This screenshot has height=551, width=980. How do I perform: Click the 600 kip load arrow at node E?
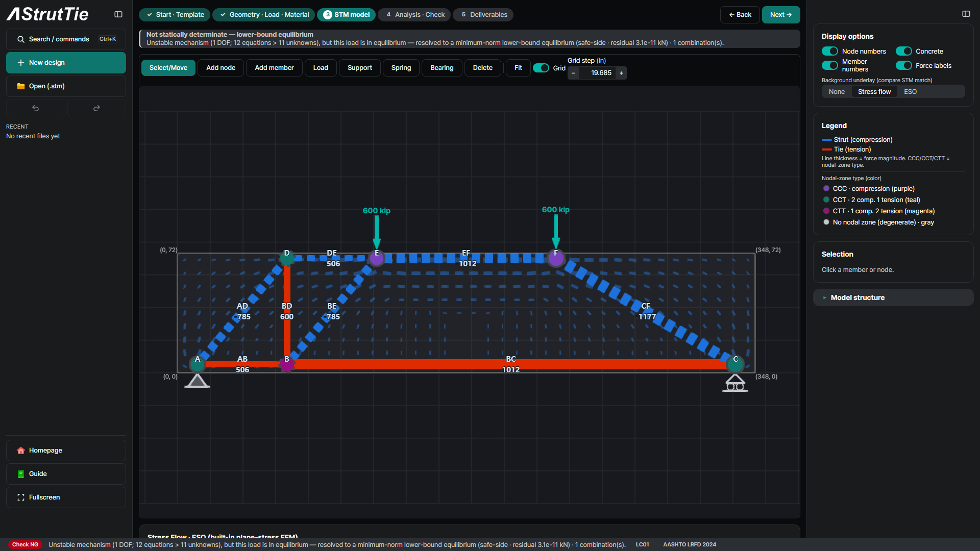pos(377,232)
